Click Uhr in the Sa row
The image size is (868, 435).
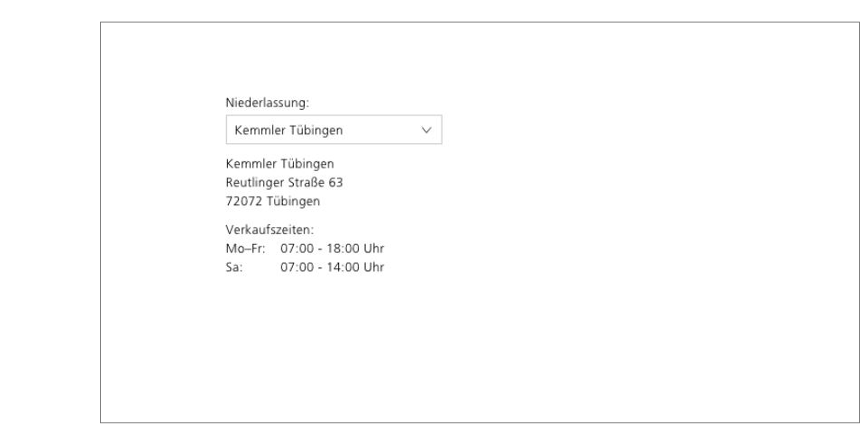374,267
